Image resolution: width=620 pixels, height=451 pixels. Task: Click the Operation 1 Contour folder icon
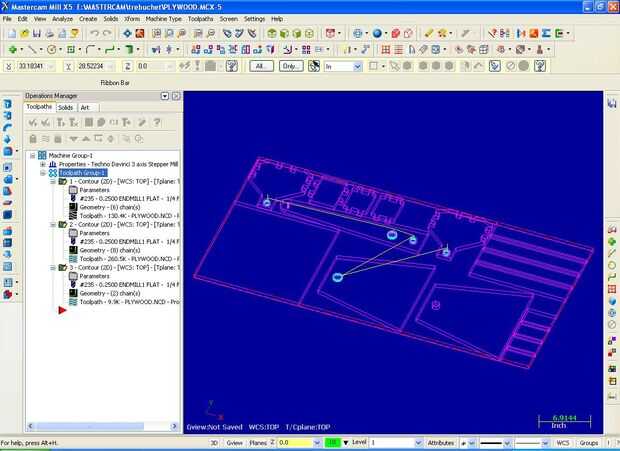(62, 181)
